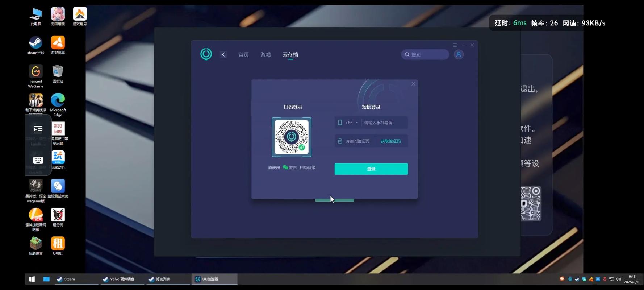Close the login dialog
The image size is (644, 290).
click(413, 84)
